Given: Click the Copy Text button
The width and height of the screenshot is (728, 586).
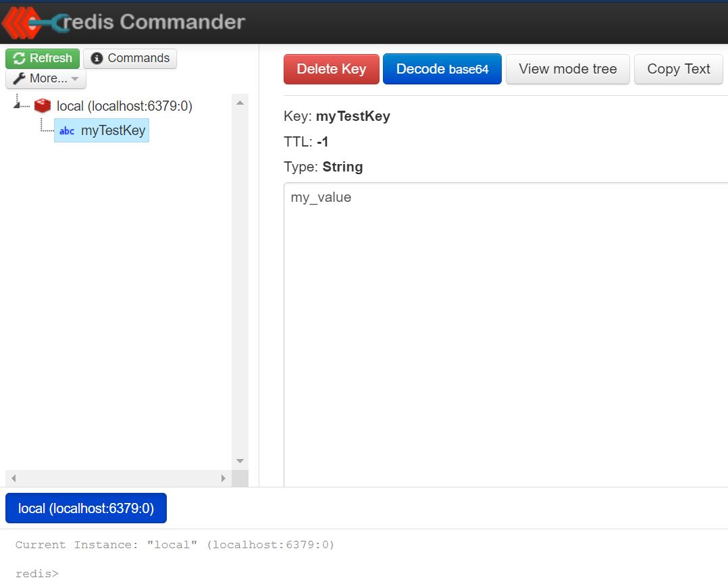Looking at the screenshot, I should (678, 69).
